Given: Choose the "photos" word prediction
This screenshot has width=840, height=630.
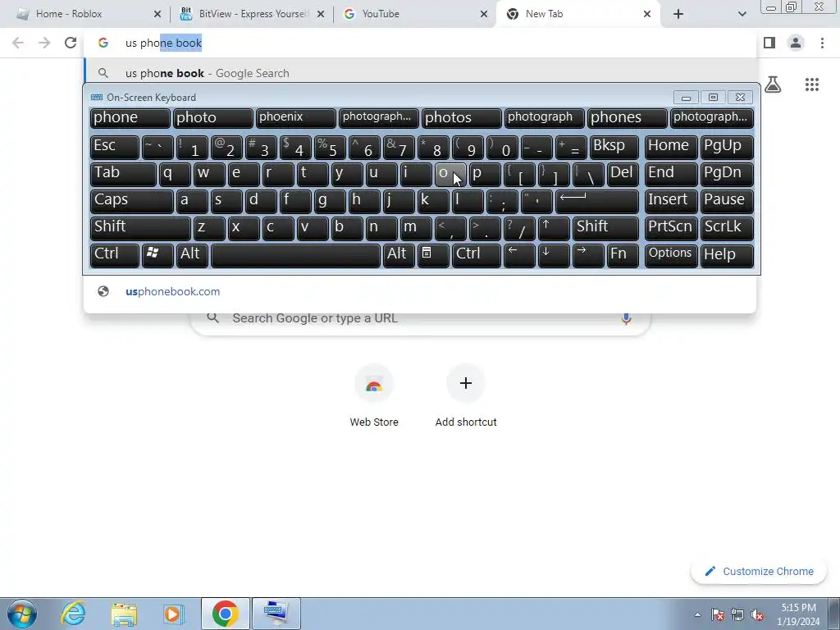Looking at the screenshot, I should 461,118.
